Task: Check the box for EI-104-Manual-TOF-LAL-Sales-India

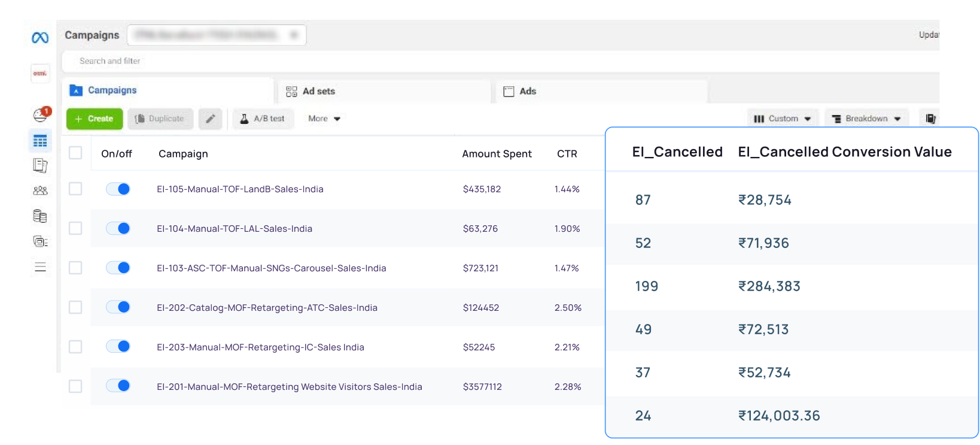Action: [x=75, y=228]
